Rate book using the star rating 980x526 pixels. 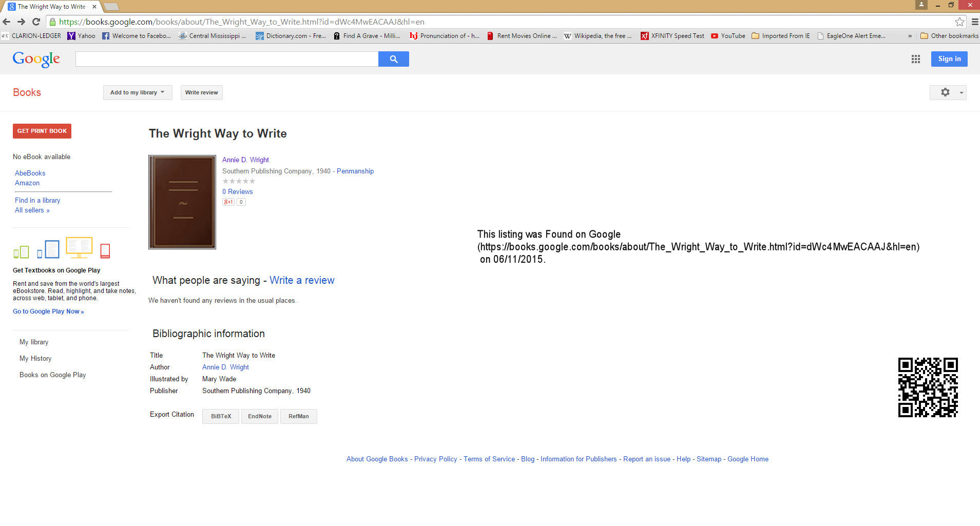pyautogui.click(x=239, y=181)
